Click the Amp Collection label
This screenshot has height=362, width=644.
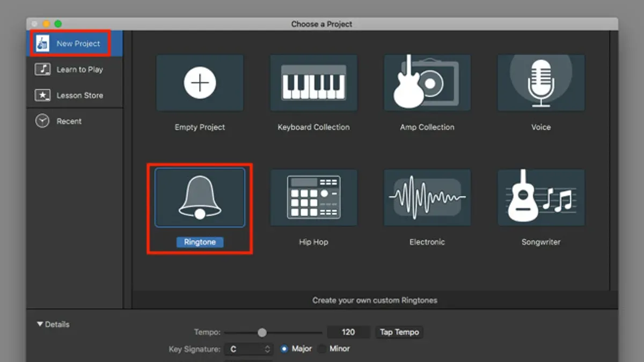pos(427,127)
